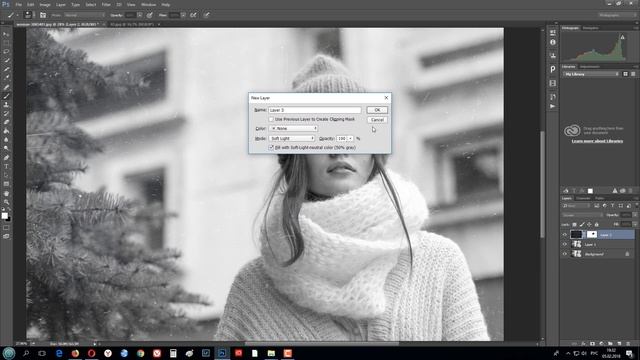Image resolution: width=640 pixels, height=360 pixels.
Task: Click lock all icon in Layers
Action: point(596,224)
